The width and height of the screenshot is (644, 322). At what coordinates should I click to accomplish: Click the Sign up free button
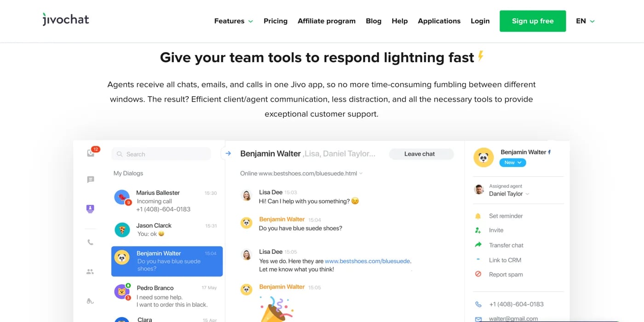pos(533,21)
